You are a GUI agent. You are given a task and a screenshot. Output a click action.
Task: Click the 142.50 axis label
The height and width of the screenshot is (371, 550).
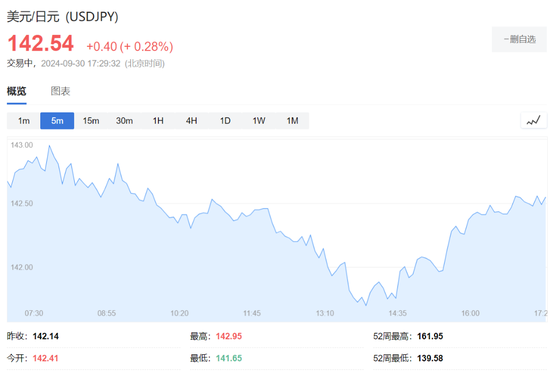point(22,203)
